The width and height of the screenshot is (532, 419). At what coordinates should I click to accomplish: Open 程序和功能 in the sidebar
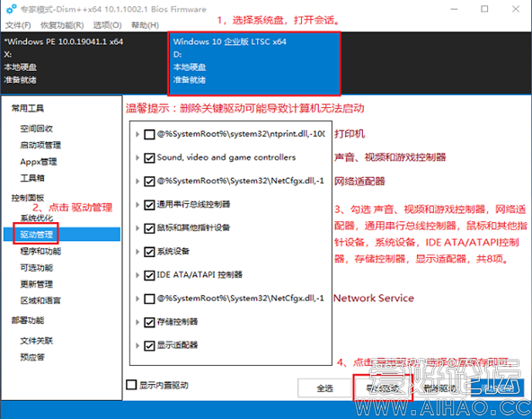point(40,251)
